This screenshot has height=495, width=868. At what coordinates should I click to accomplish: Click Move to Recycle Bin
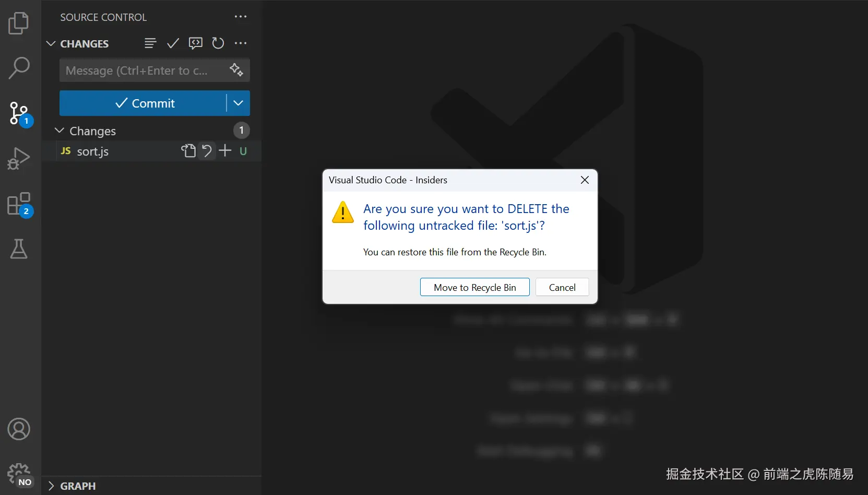point(475,287)
